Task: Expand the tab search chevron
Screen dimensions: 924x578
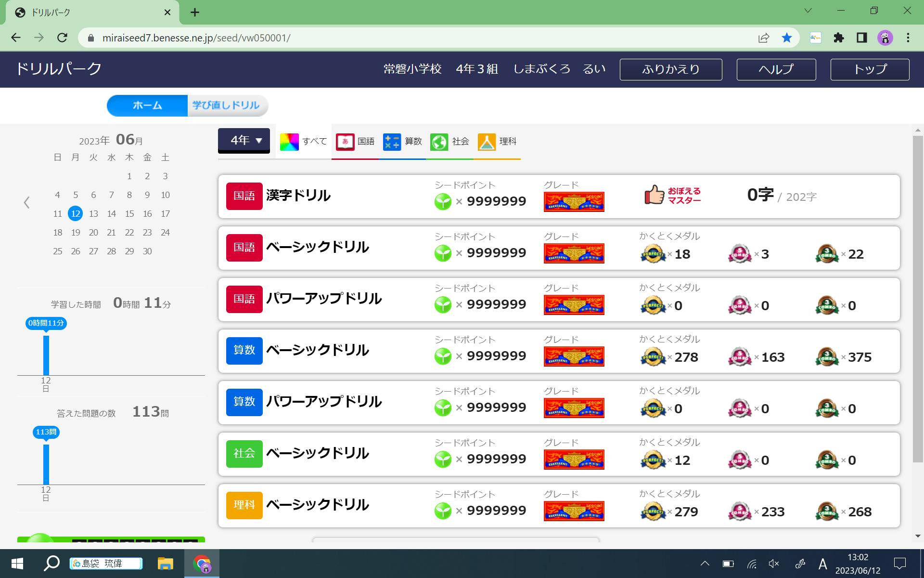Action: click(808, 11)
